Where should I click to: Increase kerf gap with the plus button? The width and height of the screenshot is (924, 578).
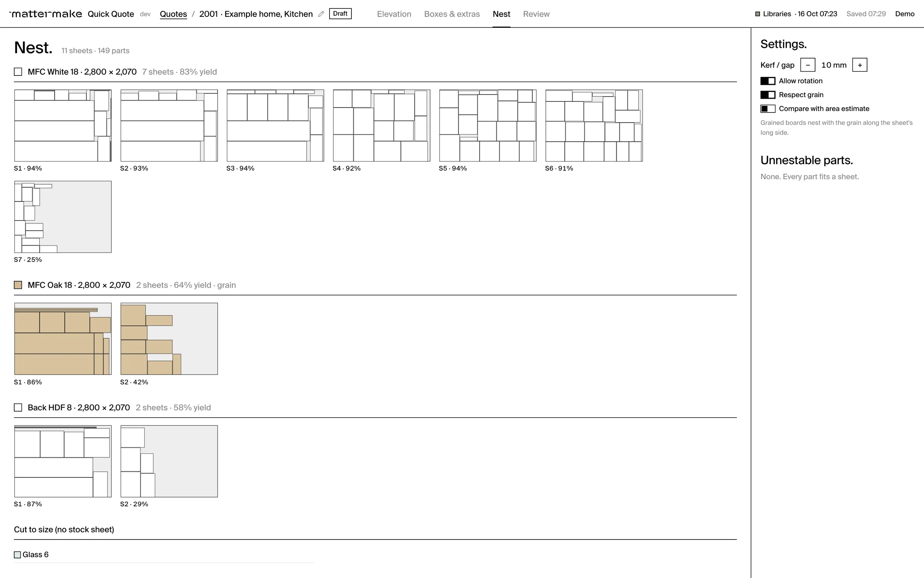[x=860, y=65]
